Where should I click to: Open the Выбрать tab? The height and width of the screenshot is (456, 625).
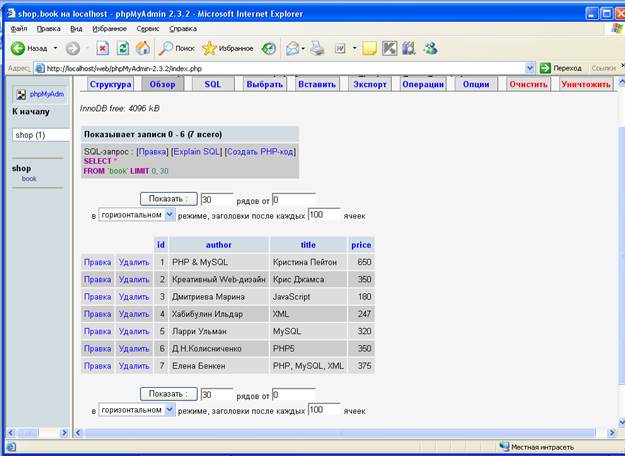pos(265,84)
